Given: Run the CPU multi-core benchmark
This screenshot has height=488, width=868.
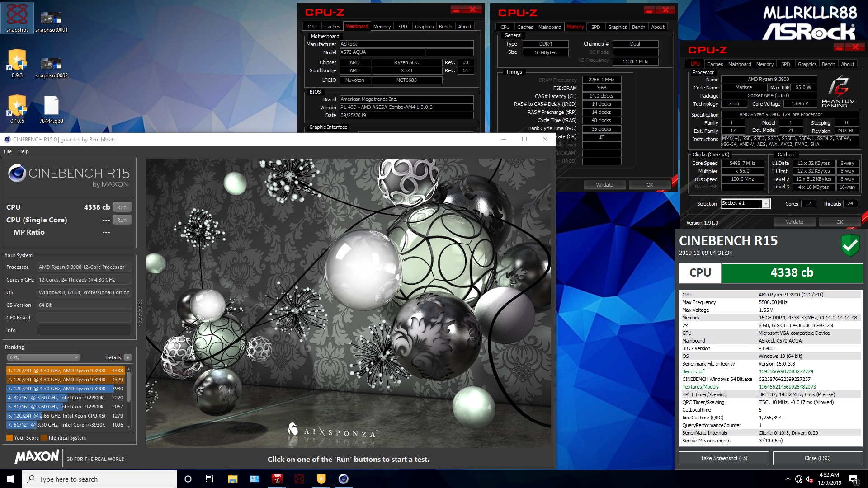Looking at the screenshot, I should [122, 207].
